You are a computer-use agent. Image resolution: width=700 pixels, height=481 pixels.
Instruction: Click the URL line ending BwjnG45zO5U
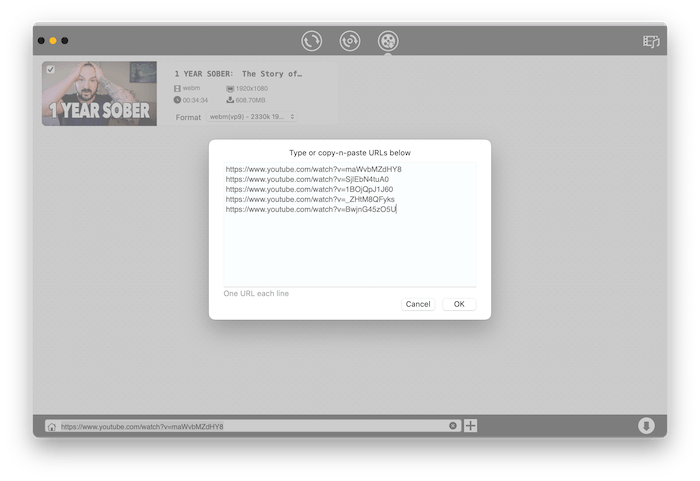(311, 210)
